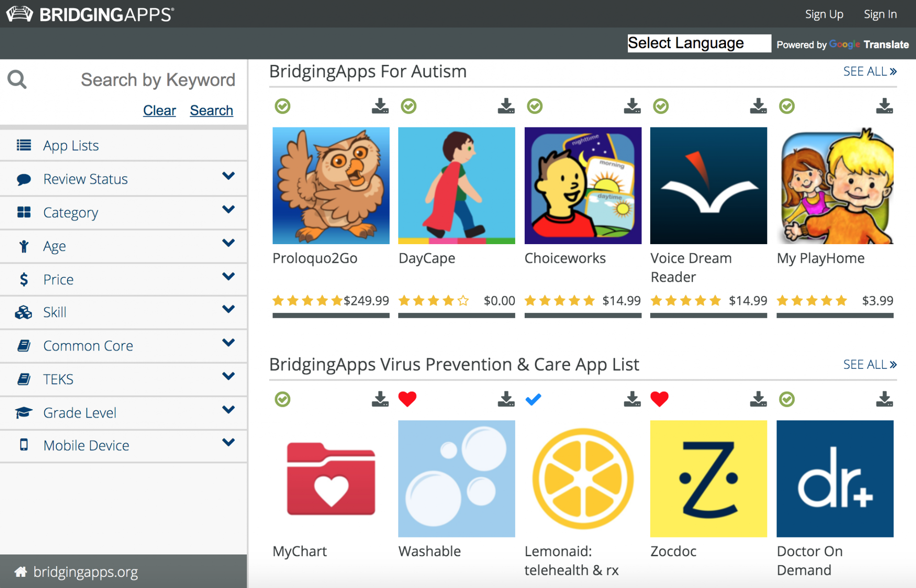Image resolution: width=916 pixels, height=588 pixels.
Task: Open the Sign In menu item
Action: 880,14
